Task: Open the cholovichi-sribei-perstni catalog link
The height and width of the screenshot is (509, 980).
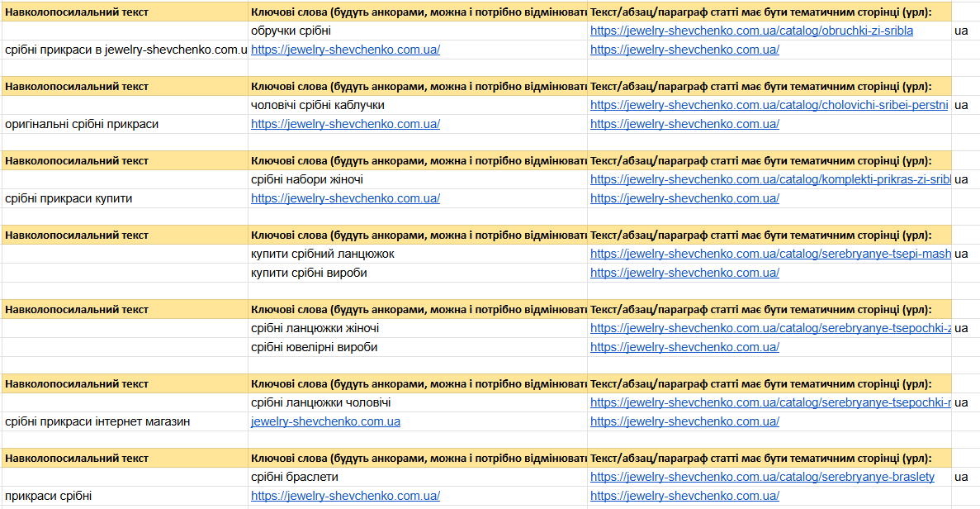Action: (x=769, y=105)
